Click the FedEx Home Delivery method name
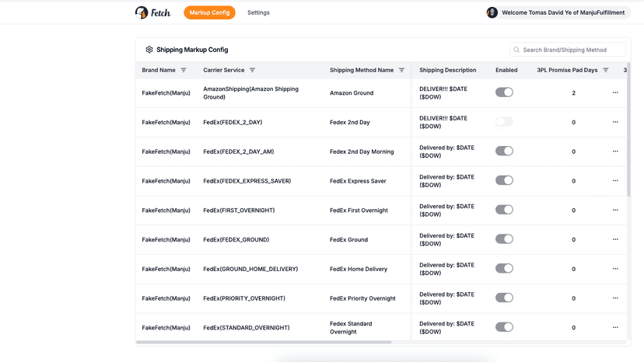The width and height of the screenshot is (644, 362). coord(359,269)
